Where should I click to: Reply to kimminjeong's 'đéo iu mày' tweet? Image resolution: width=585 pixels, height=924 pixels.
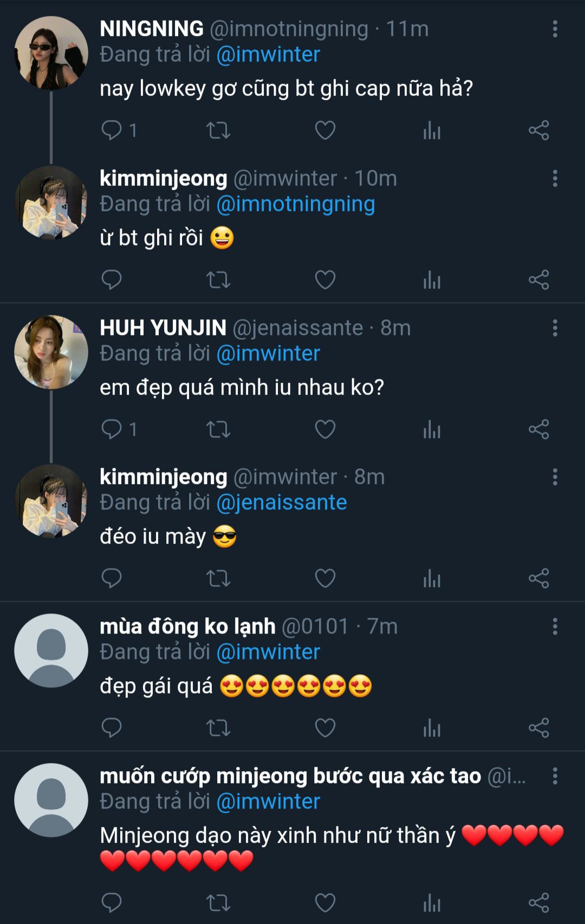coord(112,578)
